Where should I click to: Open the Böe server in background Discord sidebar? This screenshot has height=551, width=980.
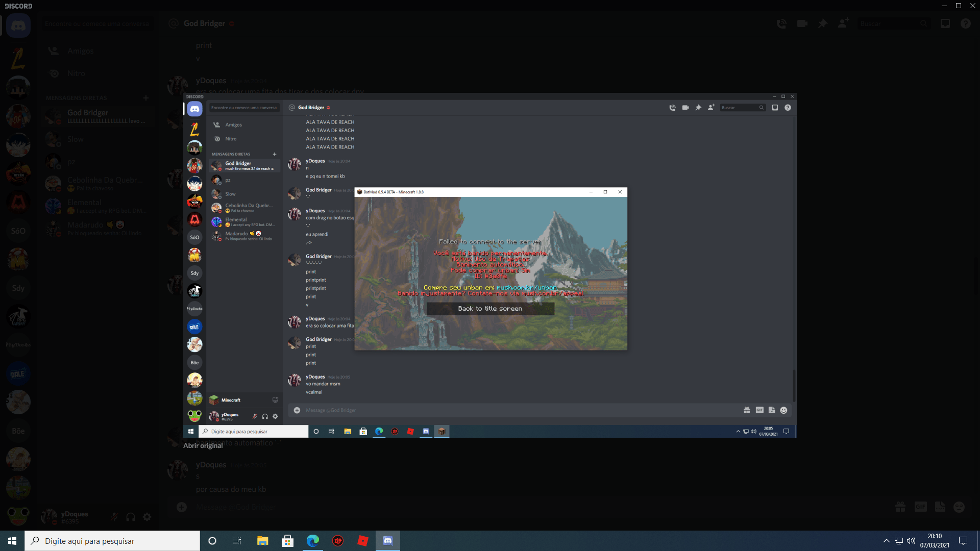tap(18, 431)
